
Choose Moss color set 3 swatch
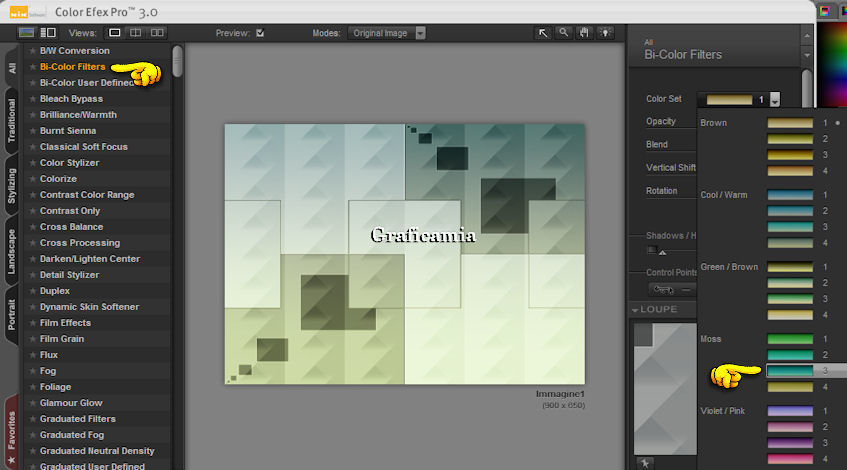click(790, 371)
